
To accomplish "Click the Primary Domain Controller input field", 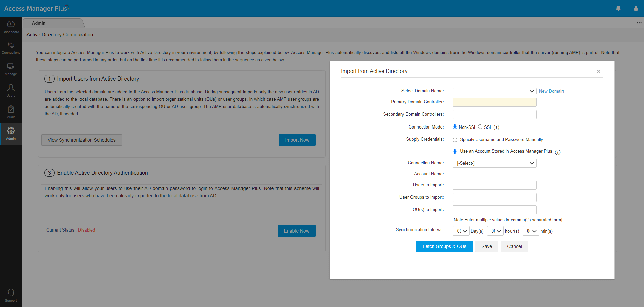I will 494,102.
